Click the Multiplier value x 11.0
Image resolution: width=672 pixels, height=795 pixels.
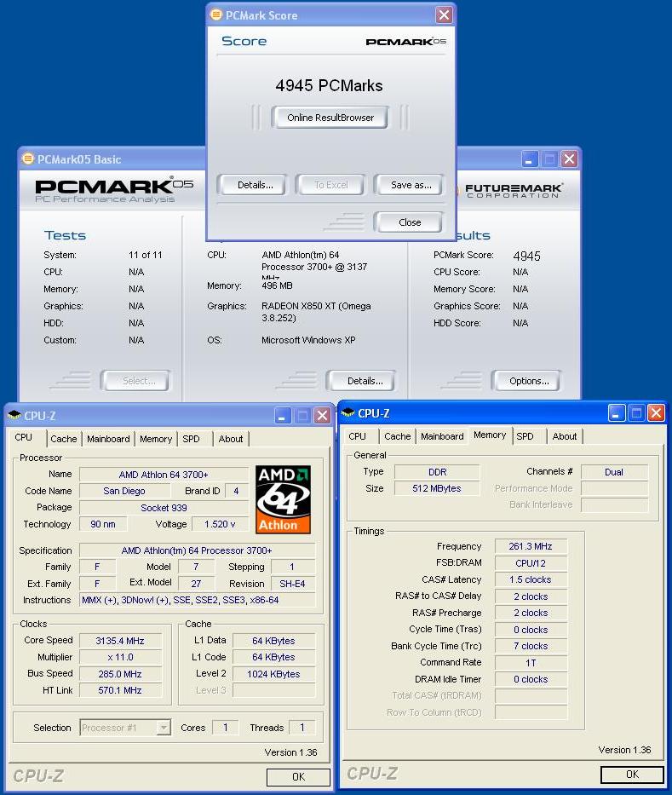pos(120,657)
